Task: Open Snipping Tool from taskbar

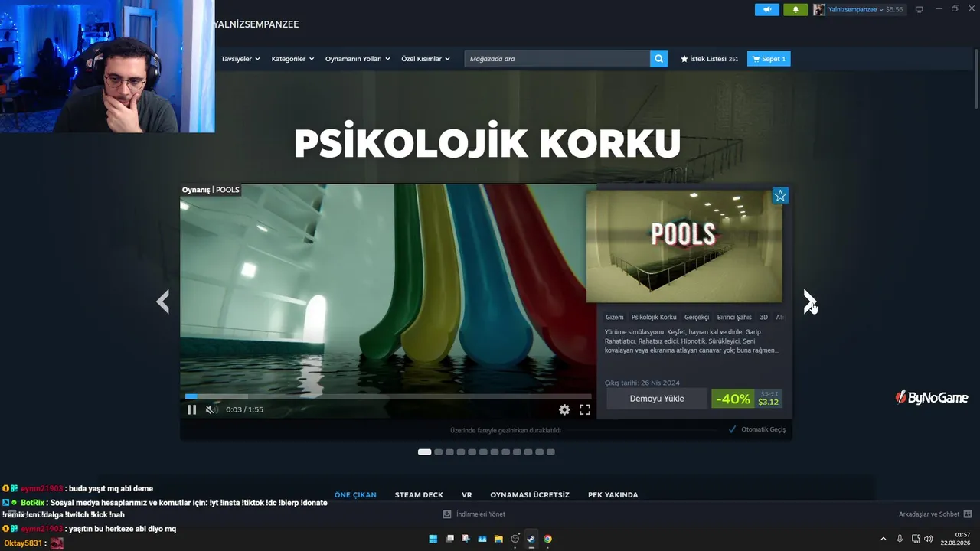Action: [465, 539]
